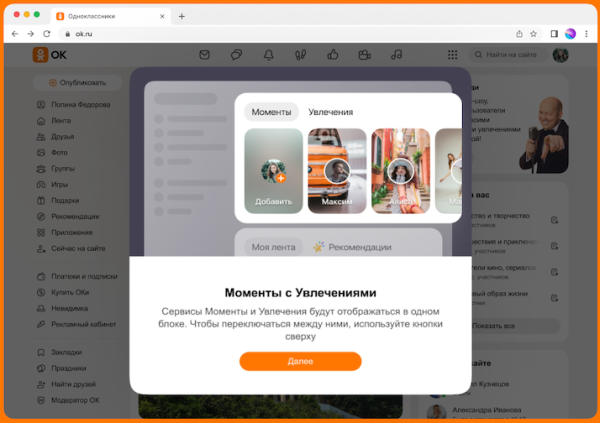Open Александра Иванова's profile
This screenshot has width=600, height=423.
[x=486, y=410]
